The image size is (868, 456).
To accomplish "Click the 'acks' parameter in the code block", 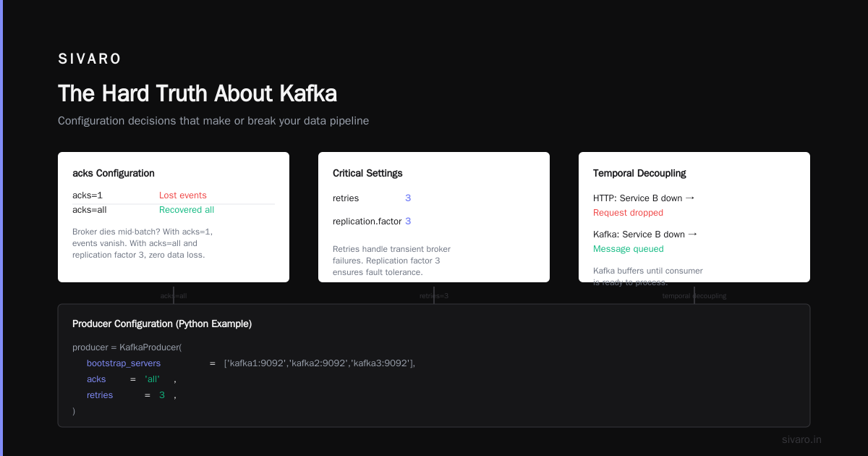I will pyautogui.click(x=96, y=379).
